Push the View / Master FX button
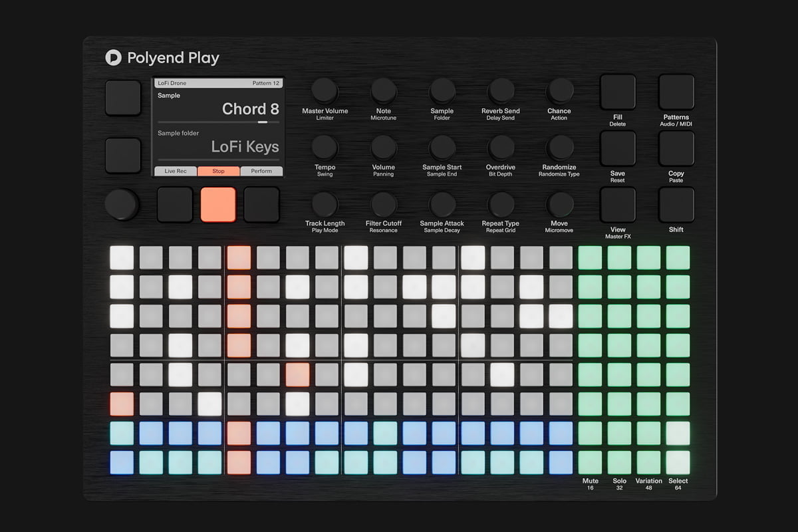Screen dimensions: 798x532 618,205
